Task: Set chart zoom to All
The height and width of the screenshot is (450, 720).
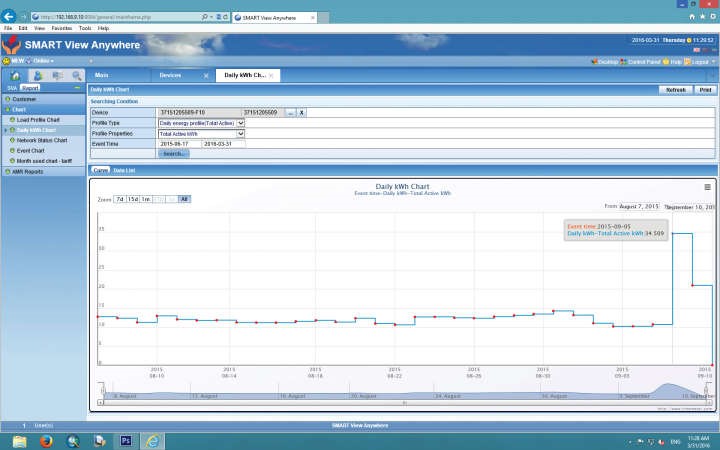Action: tap(184, 199)
